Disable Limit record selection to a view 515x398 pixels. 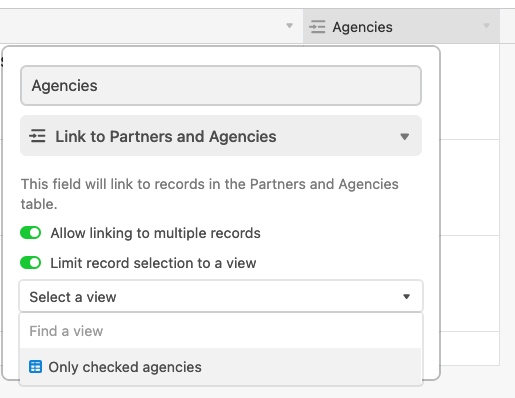pyautogui.click(x=31, y=263)
